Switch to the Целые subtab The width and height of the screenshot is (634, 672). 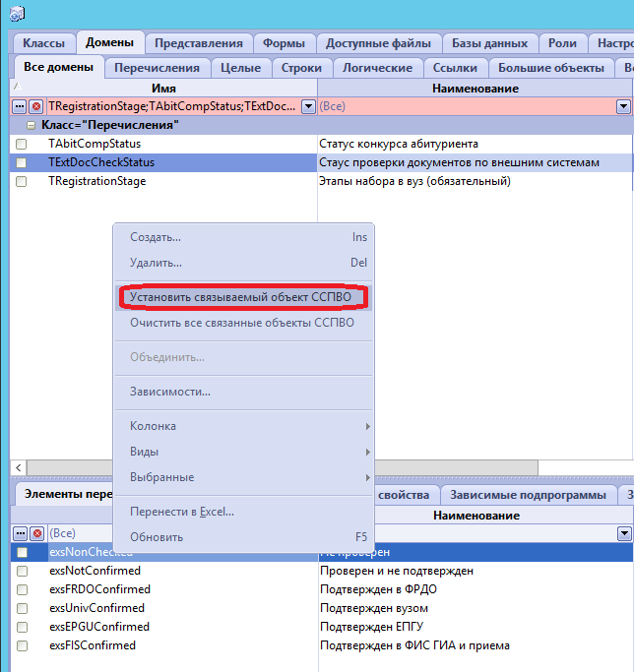[x=240, y=68]
